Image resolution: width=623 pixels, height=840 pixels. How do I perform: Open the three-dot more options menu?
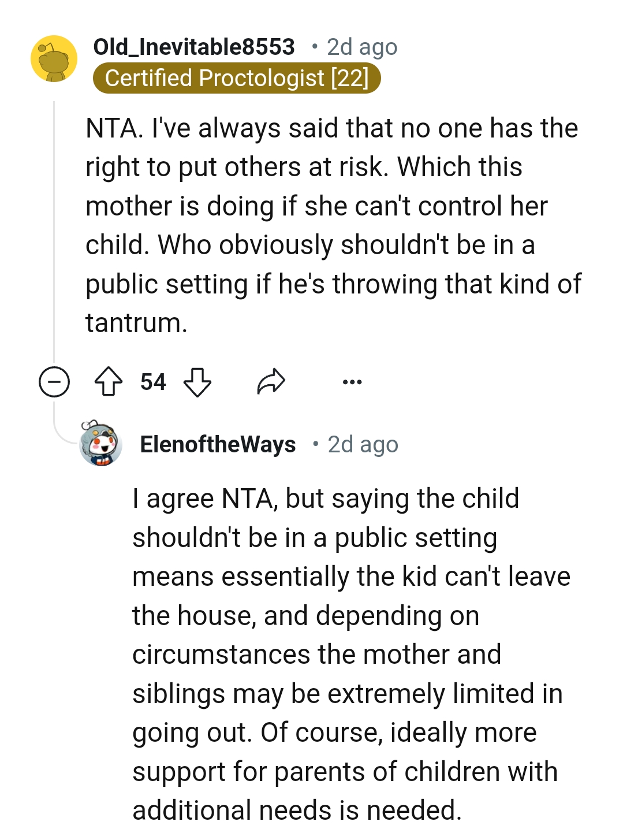(352, 382)
